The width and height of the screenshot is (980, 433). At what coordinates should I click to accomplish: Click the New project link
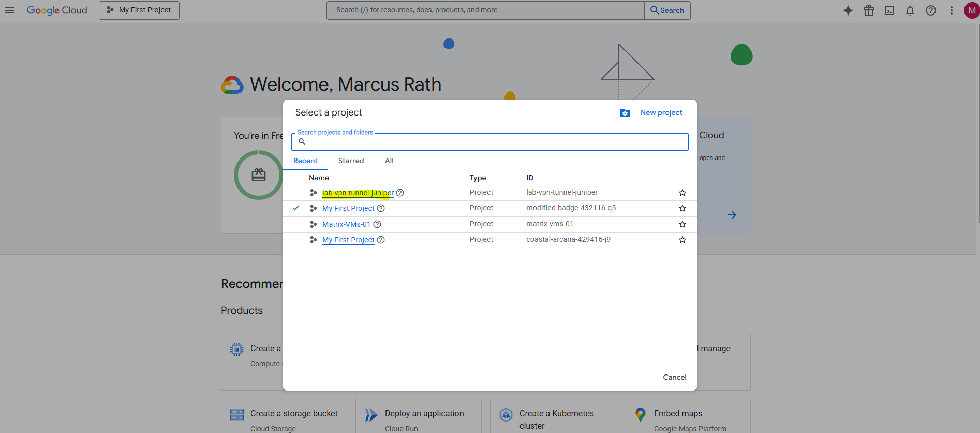[x=661, y=113]
